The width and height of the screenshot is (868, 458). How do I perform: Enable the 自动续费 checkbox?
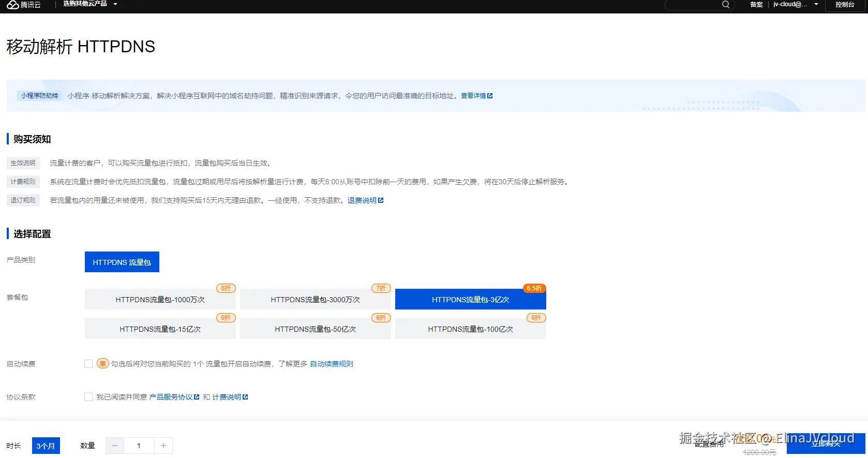pos(88,364)
